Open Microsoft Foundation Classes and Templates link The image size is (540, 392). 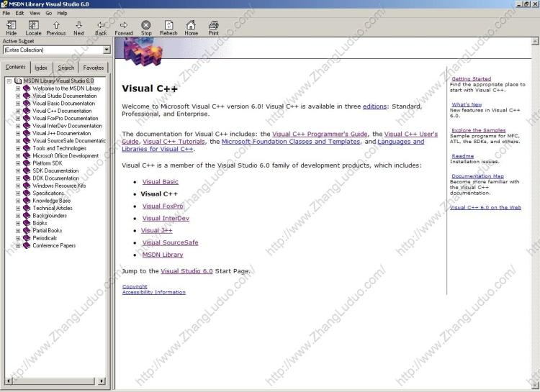click(291, 142)
